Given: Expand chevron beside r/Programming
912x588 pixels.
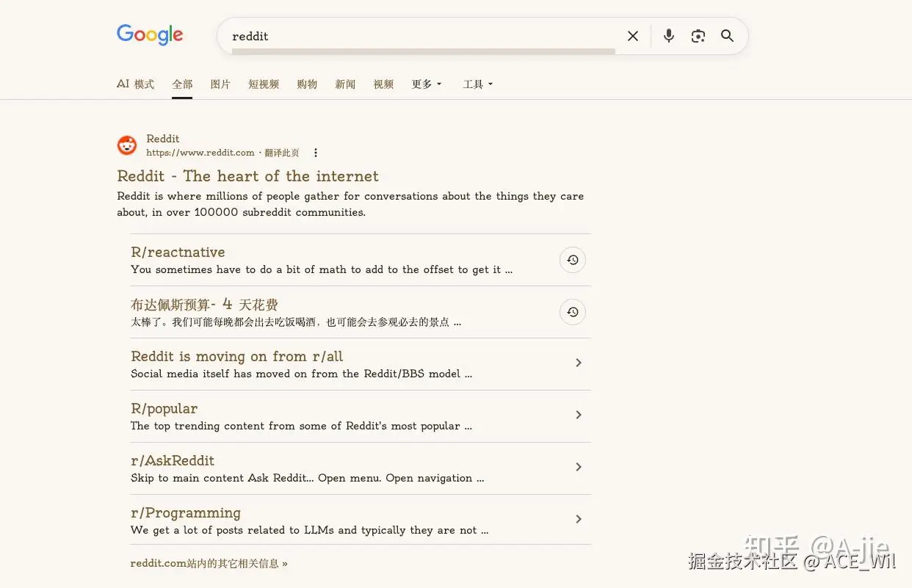Looking at the screenshot, I should click(x=579, y=519).
